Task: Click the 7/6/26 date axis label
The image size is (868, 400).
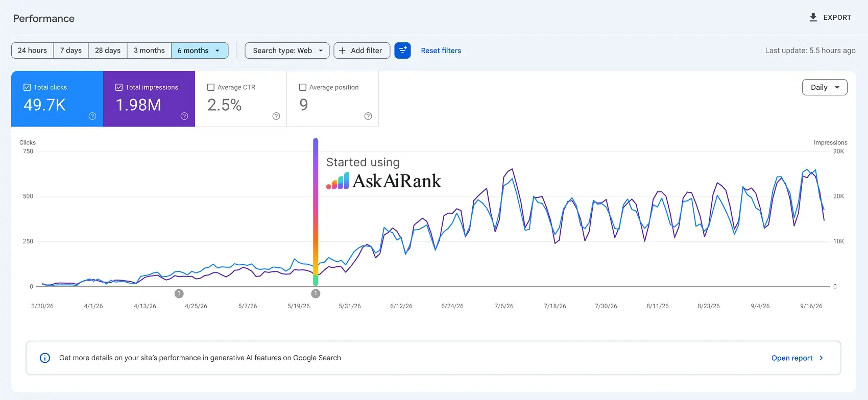Action: point(504,306)
